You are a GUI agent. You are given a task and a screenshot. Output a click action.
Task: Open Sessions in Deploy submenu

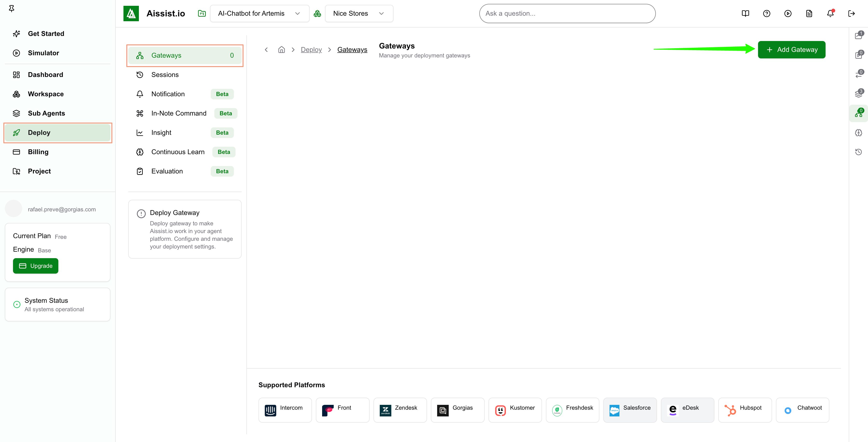point(185,75)
